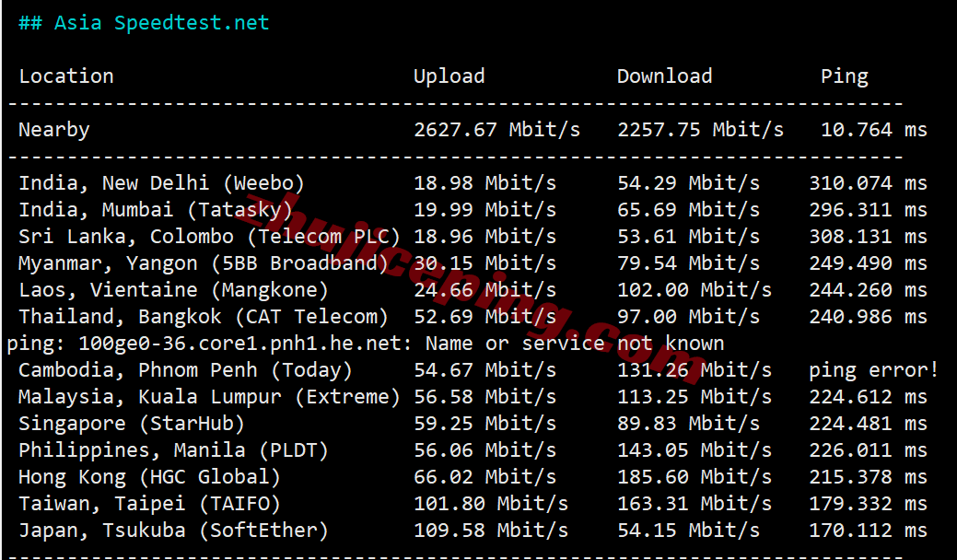The height and width of the screenshot is (560, 957).
Task: Click 'Sri Lanka, Colombo (Telecom PLC)' label
Action: (x=209, y=237)
